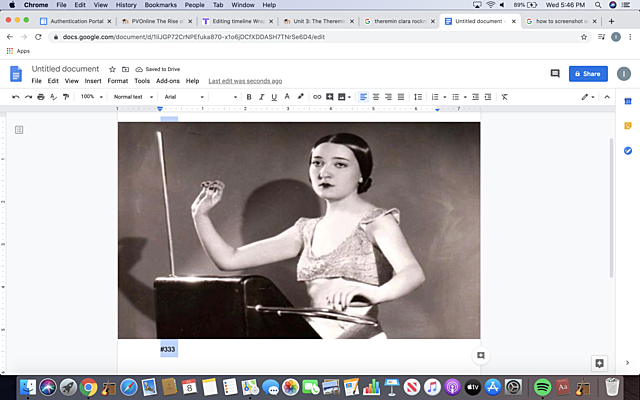The height and width of the screenshot is (400, 640).
Task: Click the Spell check icon
Action: coord(53,97)
